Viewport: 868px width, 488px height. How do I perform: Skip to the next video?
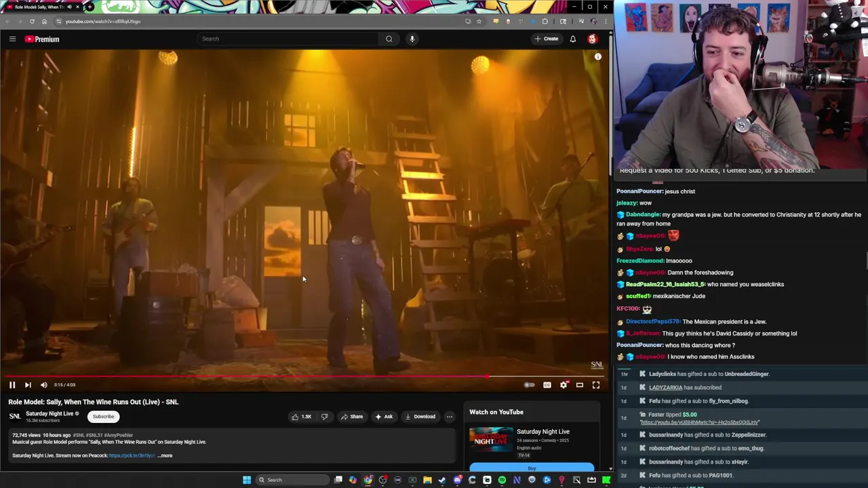[x=28, y=385]
